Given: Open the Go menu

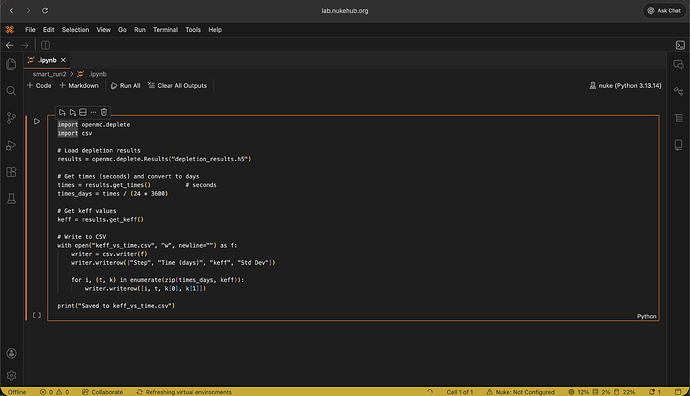Looking at the screenshot, I should click(122, 30).
